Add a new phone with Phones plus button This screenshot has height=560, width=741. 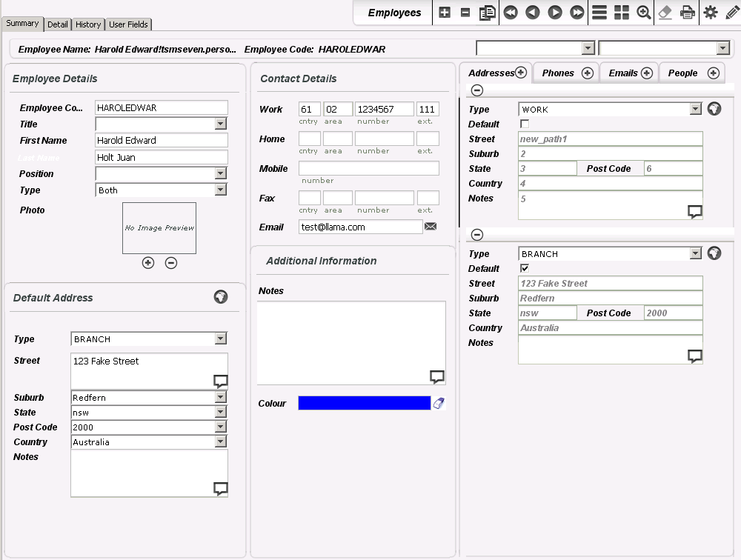(x=587, y=73)
